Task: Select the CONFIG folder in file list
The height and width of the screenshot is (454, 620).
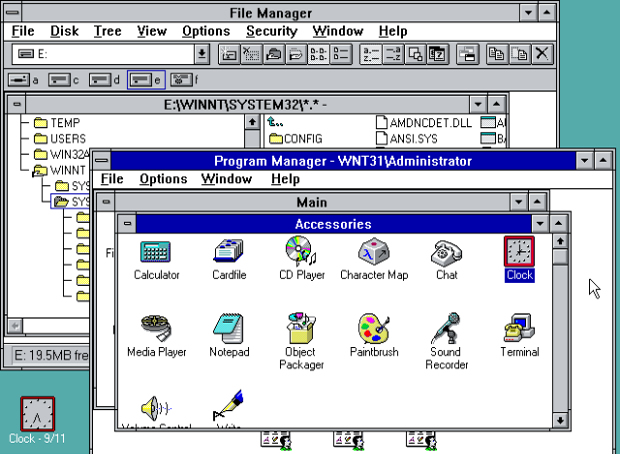Action: pos(296,139)
